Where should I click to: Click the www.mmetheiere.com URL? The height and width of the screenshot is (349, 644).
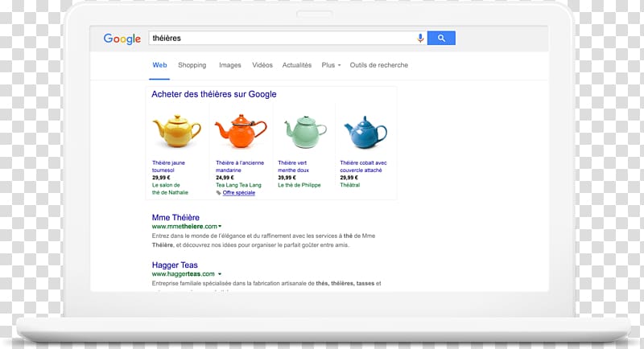(184, 227)
